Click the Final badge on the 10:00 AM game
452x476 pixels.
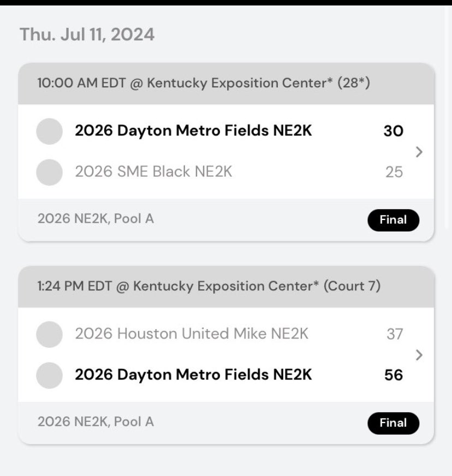click(x=393, y=220)
